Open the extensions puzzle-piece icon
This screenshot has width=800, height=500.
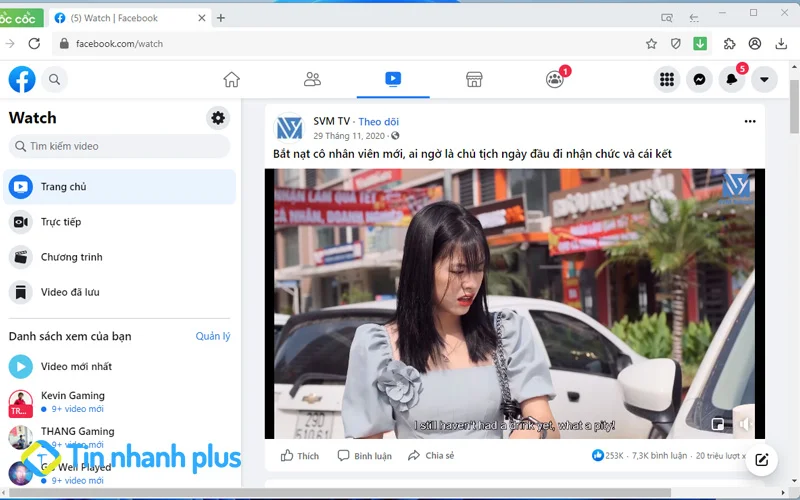click(x=730, y=44)
